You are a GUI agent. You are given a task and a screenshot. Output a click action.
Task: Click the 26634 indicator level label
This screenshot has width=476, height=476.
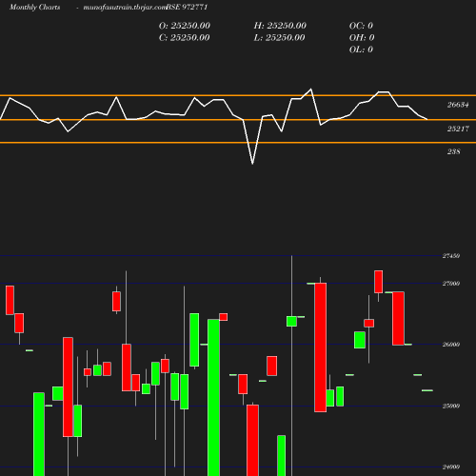coord(458,105)
